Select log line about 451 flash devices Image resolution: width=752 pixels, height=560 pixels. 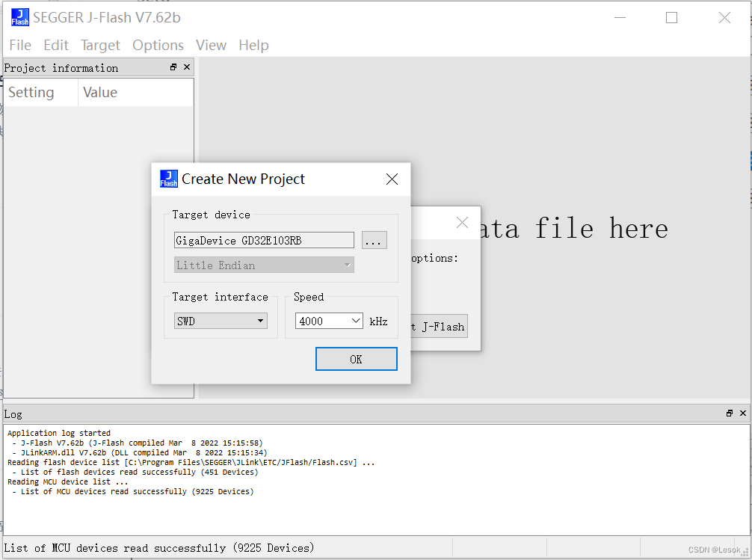coord(135,473)
